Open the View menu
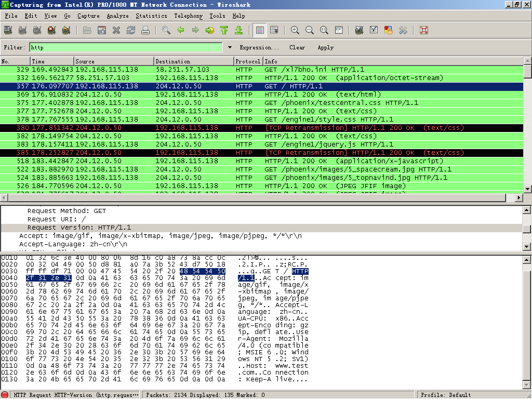The image size is (532, 399). [x=50, y=16]
